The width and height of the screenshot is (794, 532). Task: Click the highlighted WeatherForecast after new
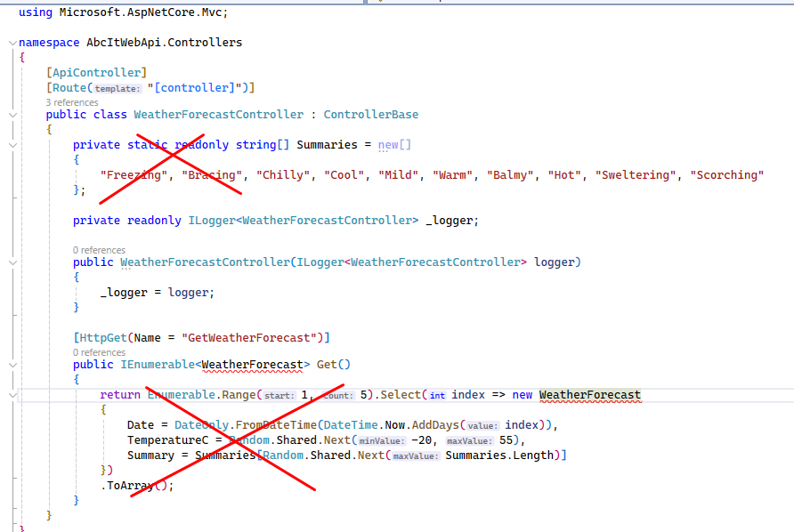[x=589, y=395]
